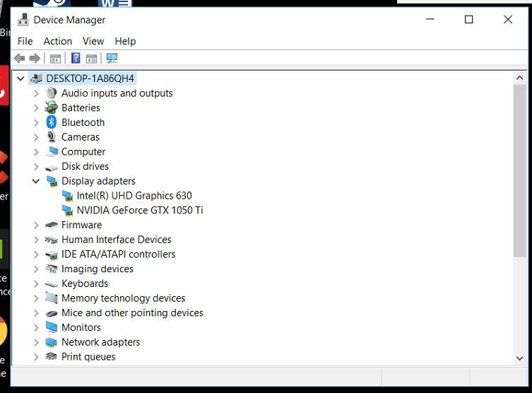Select the Memory technology devices label
The width and height of the screenshot is (532, 393).
123,298
